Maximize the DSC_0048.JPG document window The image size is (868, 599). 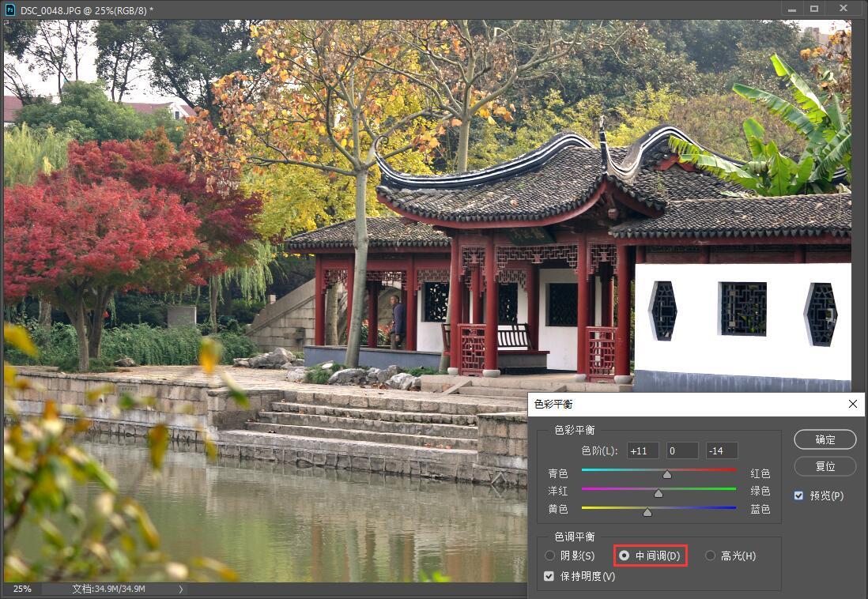[814, 9]
